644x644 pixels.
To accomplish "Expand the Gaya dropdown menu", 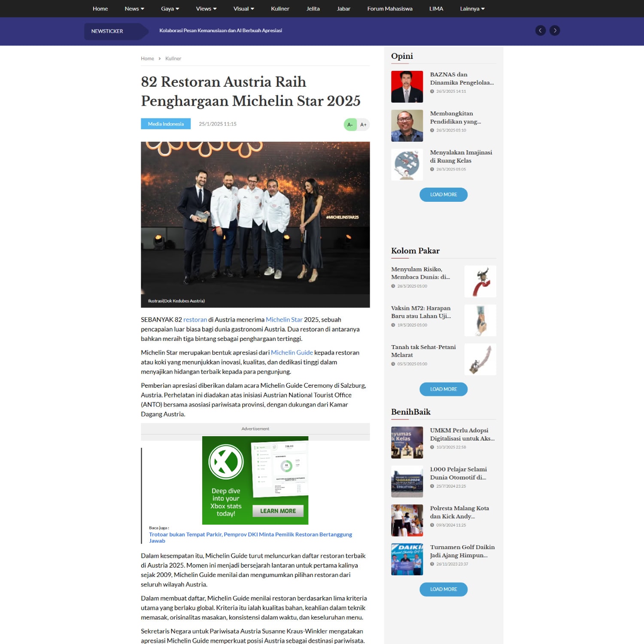I will coord(170,9).
